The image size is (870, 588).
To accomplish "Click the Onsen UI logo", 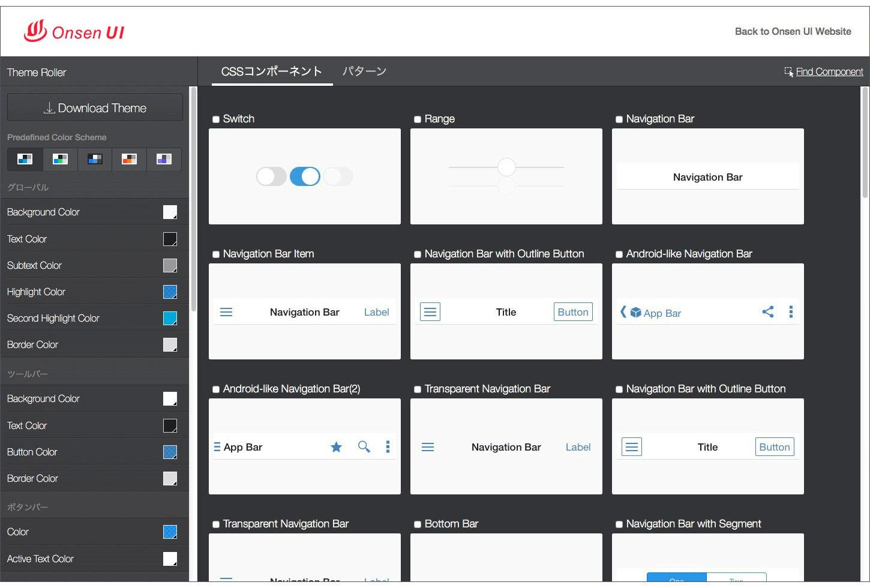I will tap(74, 31).
